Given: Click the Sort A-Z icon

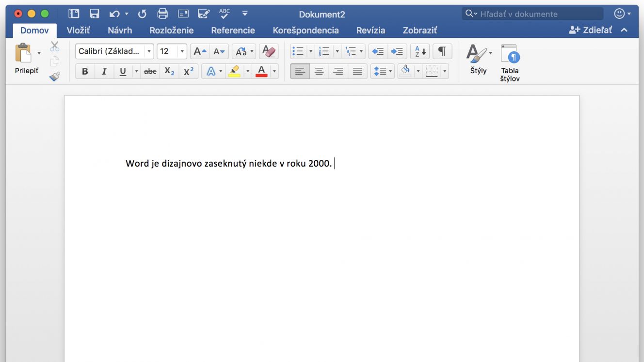Looking at the screenshot, I should [x=420, y=51].
